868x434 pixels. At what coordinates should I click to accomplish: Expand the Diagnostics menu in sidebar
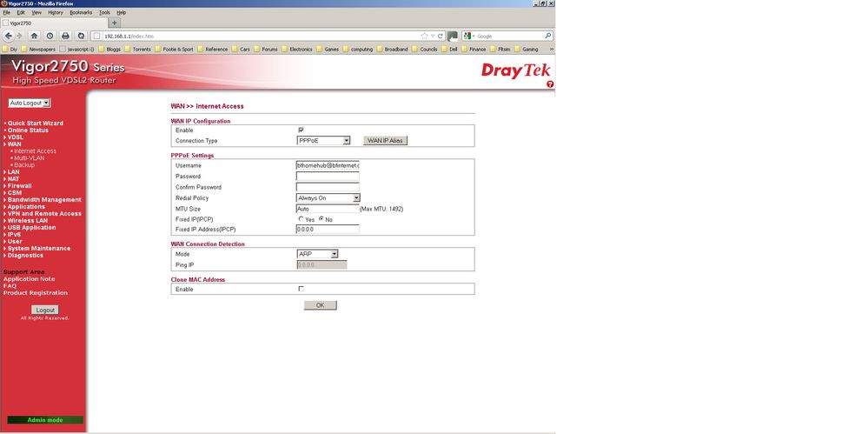(x=25, y=256)
